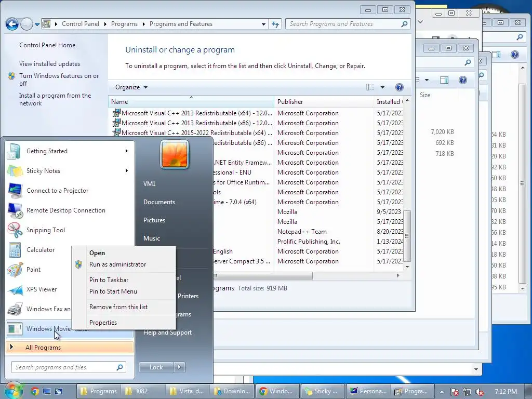Screen dimensions: 532x399
Task: Expand All Programs list
Action: point(70,348)
